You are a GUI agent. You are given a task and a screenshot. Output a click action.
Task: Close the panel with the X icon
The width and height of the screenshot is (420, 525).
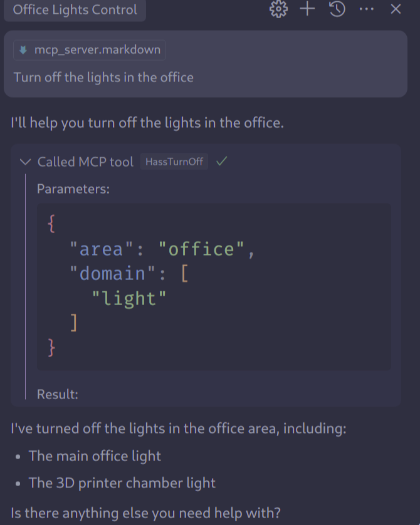click(395, 9)
